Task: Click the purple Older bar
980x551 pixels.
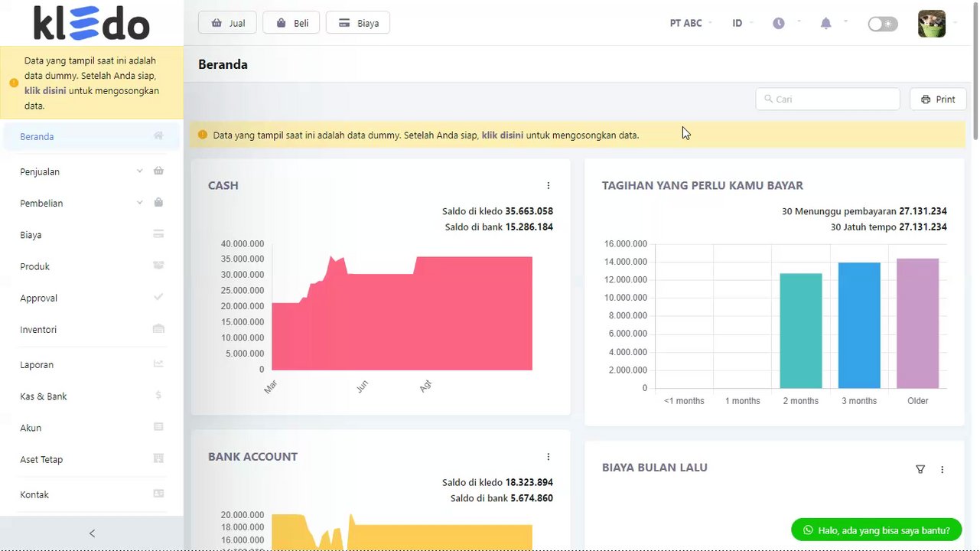Action: [917, 323]
